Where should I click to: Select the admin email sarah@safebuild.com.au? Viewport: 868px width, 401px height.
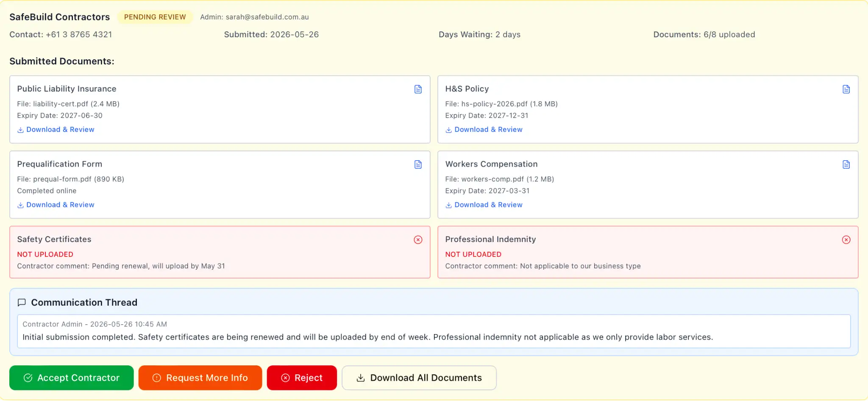click(267, 17)
